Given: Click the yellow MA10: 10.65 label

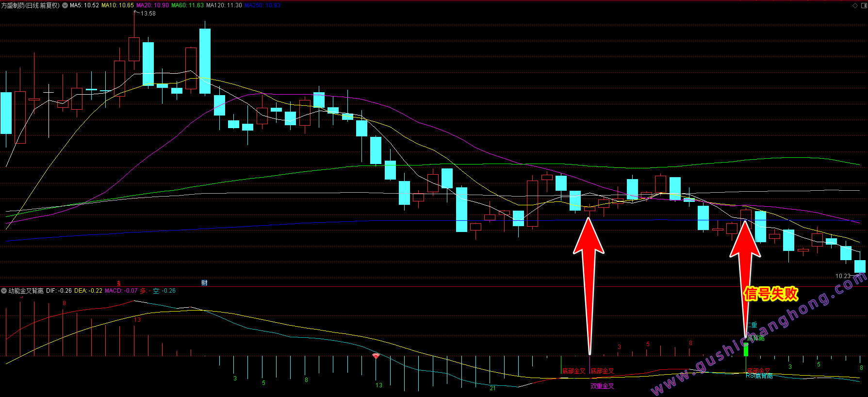Looking at the screenshot, I should click(x=117, y=5).
